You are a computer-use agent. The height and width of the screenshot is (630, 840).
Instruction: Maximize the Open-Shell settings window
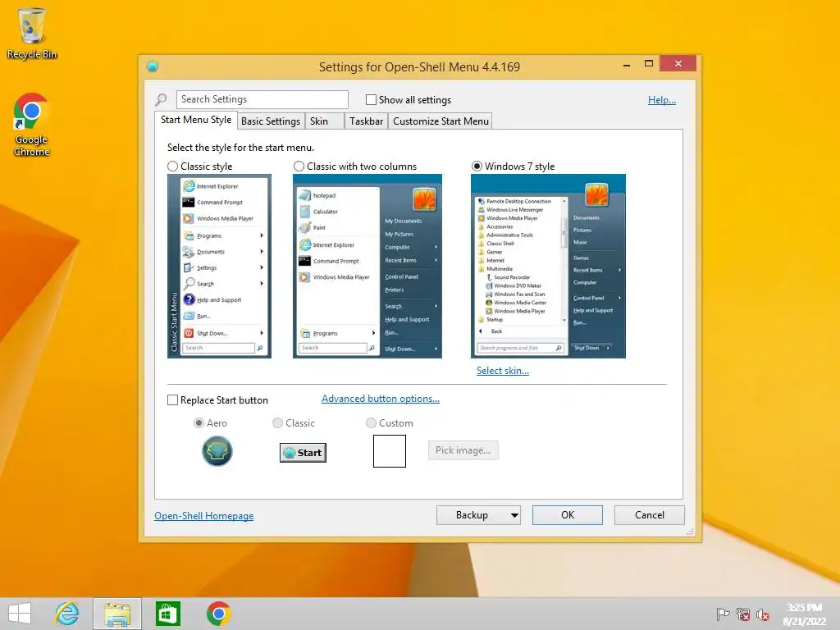pyautogui.click(x=649, y=64)
